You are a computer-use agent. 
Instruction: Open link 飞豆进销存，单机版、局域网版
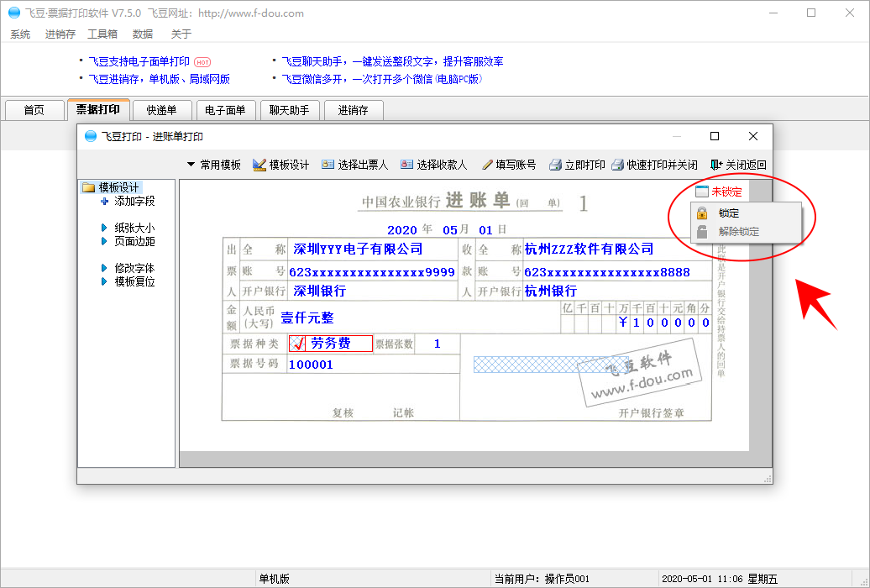click(160, 79)
